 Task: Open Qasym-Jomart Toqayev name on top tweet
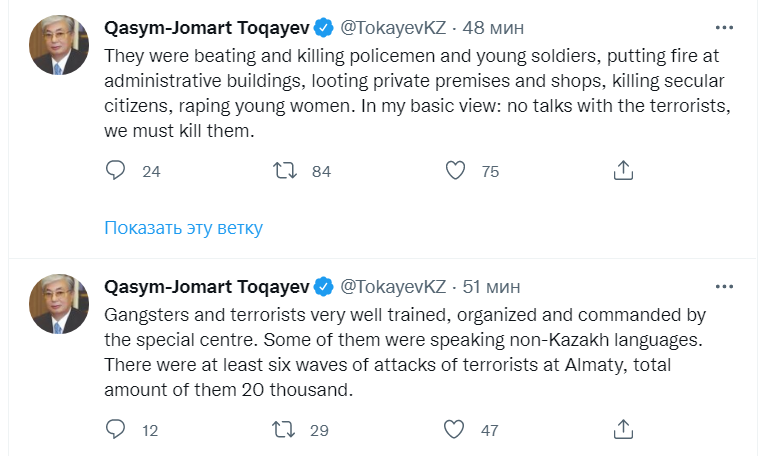[x=206, y=27]
